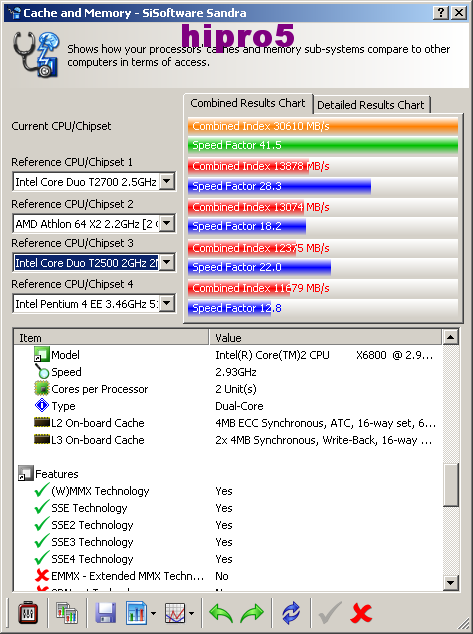Image resolution: width=473 pixels, height=634 pixels.
Task: Open Reference CPU/Chipset 4 dropdown arrow
Action: [x=167, y=303]
